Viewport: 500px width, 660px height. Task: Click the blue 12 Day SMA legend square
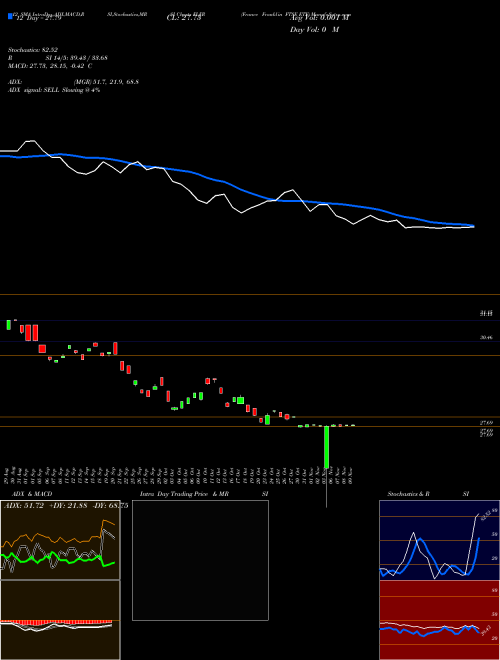pyautogui.click(x=10, y=16)
